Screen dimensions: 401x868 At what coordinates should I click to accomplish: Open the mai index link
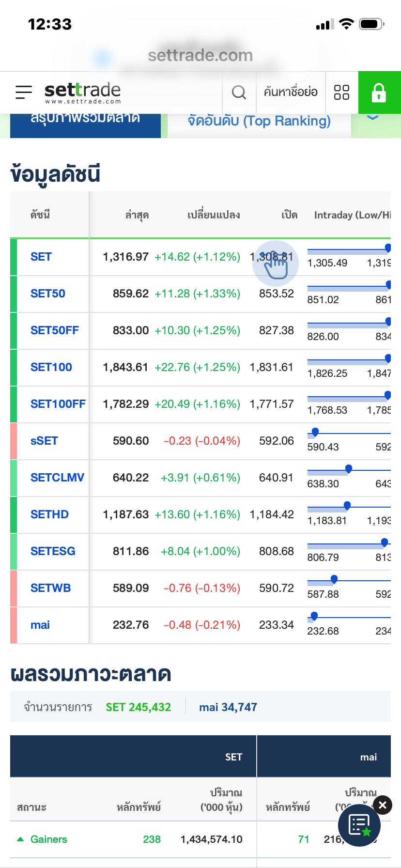(40, 625)
